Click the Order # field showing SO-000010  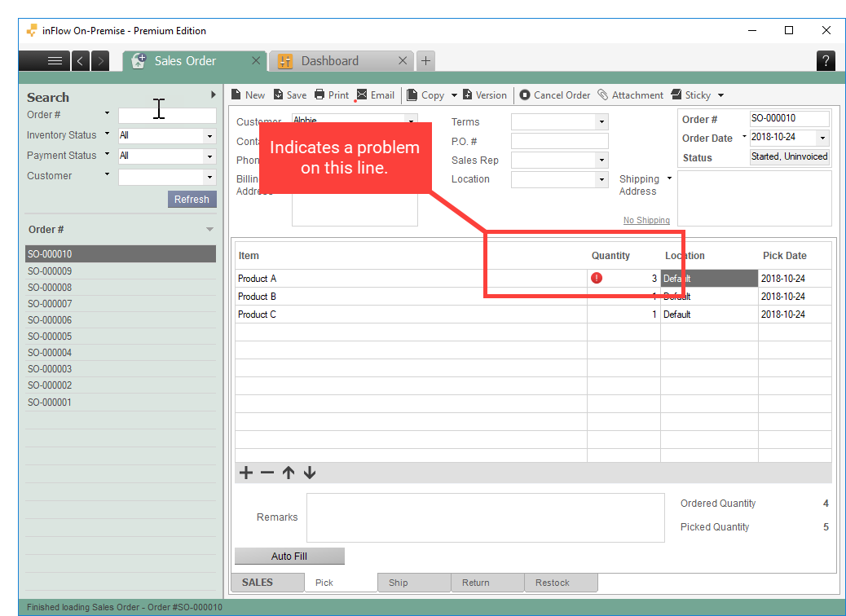[x=789, y=118]
